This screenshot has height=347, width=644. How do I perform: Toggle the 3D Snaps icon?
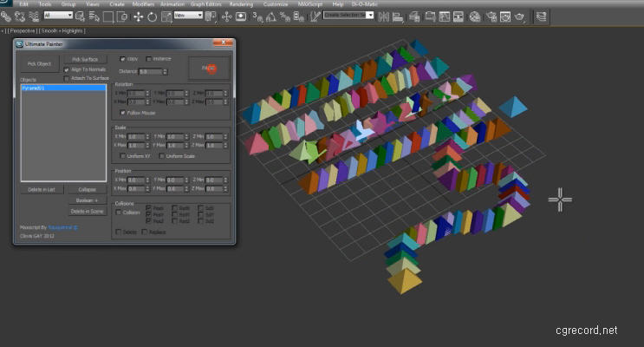pyautogui.click(x=257, y=16)
